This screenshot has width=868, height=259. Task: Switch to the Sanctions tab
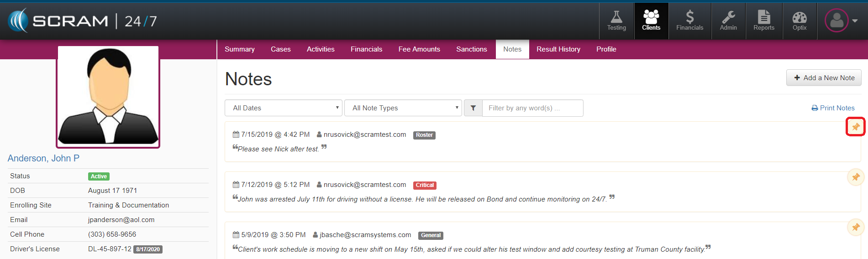[471, 49]
